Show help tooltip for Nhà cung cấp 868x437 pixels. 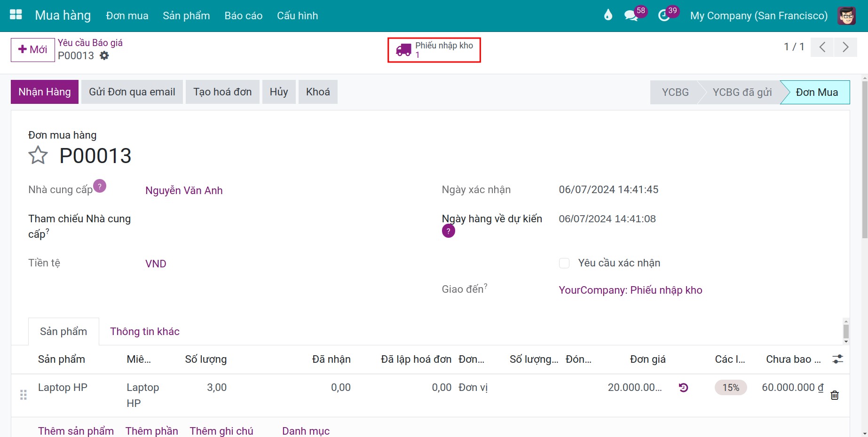pos(100,186)
